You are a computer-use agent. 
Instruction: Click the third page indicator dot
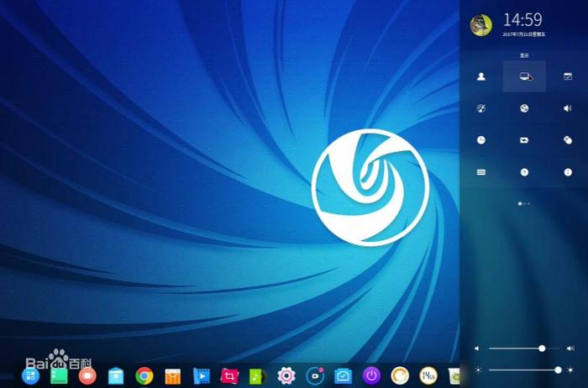tap(528, 204)
